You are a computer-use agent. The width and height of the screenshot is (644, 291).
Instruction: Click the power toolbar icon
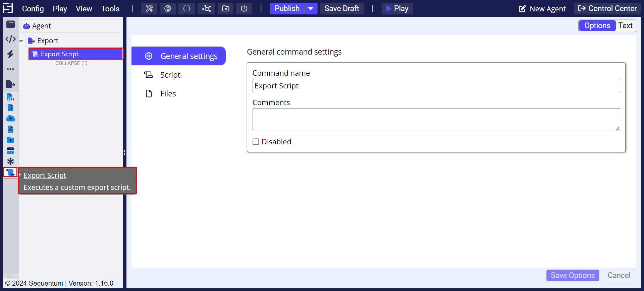[x=244, y=9]
